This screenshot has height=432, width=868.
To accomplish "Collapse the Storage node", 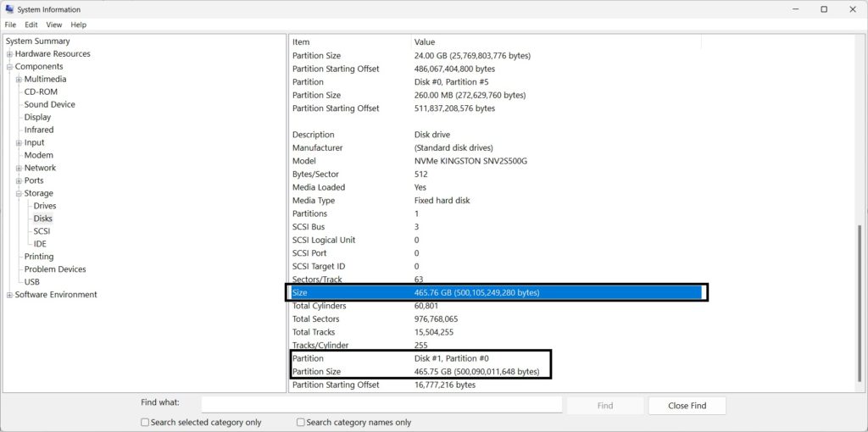I will coord(19,194).
